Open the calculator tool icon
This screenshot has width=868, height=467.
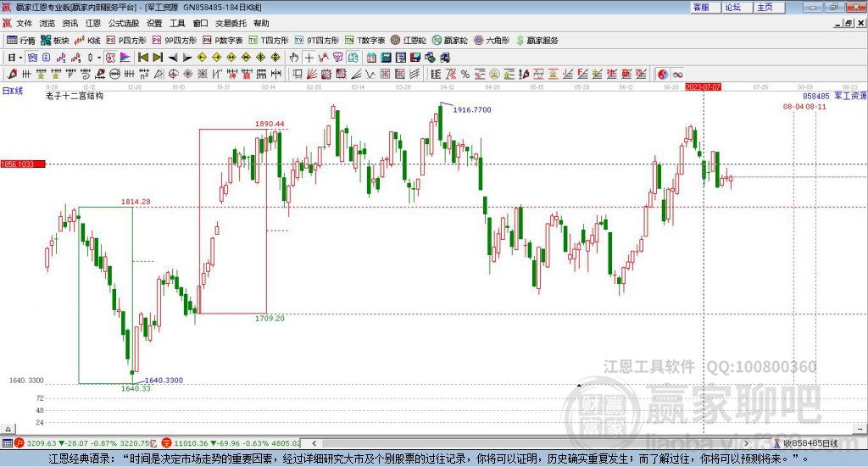point(386,58)
